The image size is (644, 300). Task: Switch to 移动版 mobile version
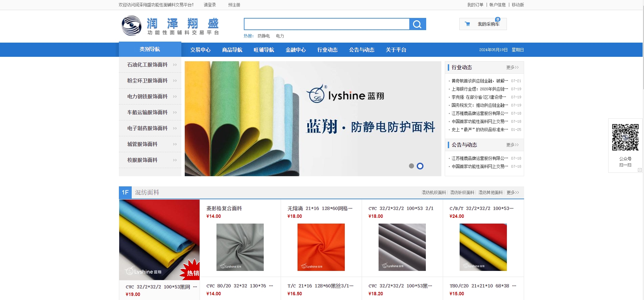click(518, 5)
